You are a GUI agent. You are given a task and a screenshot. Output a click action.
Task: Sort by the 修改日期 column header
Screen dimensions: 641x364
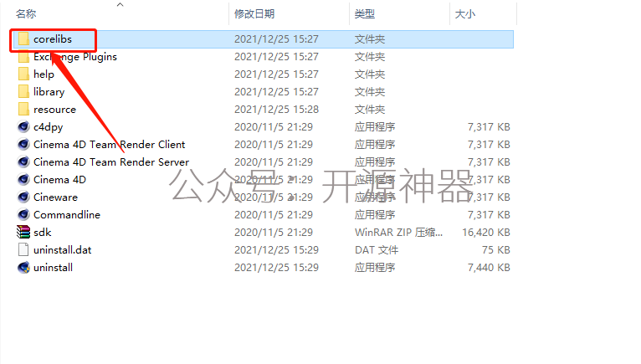(x=254, y=14)
